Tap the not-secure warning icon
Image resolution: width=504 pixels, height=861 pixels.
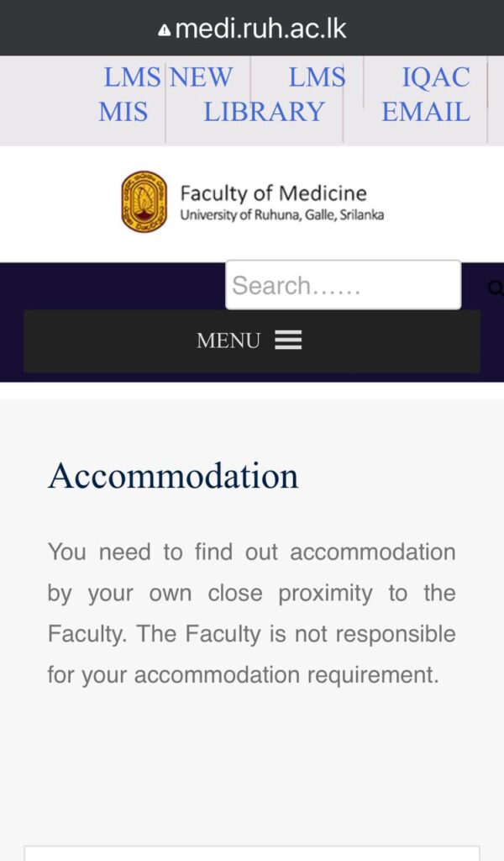(165, 30)
